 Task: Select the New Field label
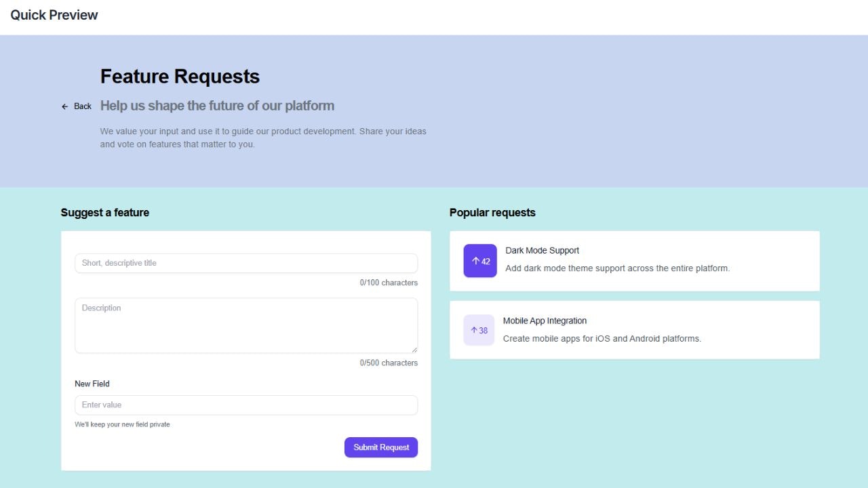click(x=92, y=384)
